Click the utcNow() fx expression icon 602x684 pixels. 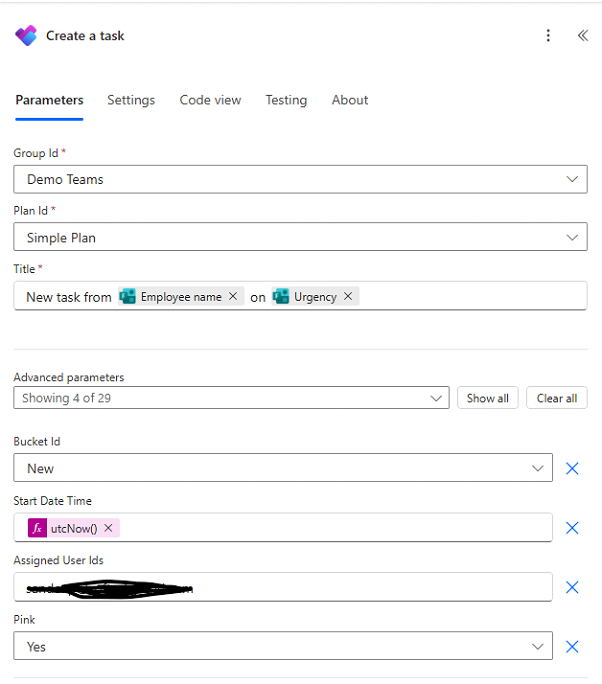pyautogui.click(x=37, y=528)
